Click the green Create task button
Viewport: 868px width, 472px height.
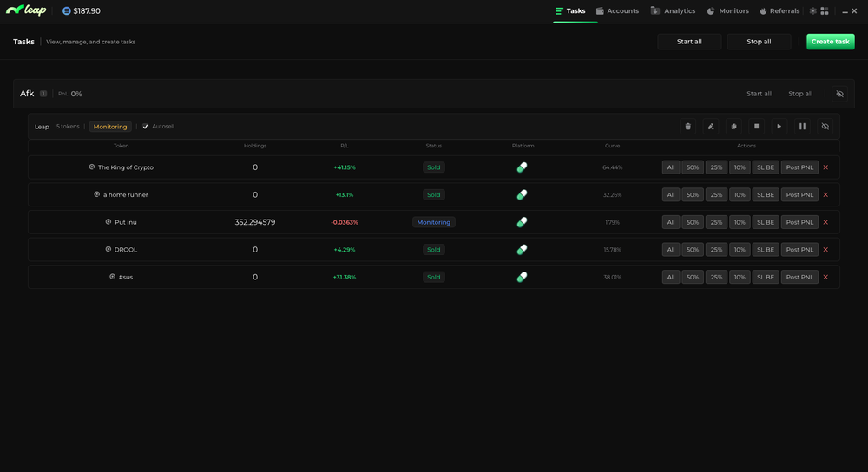click(830, 42)
